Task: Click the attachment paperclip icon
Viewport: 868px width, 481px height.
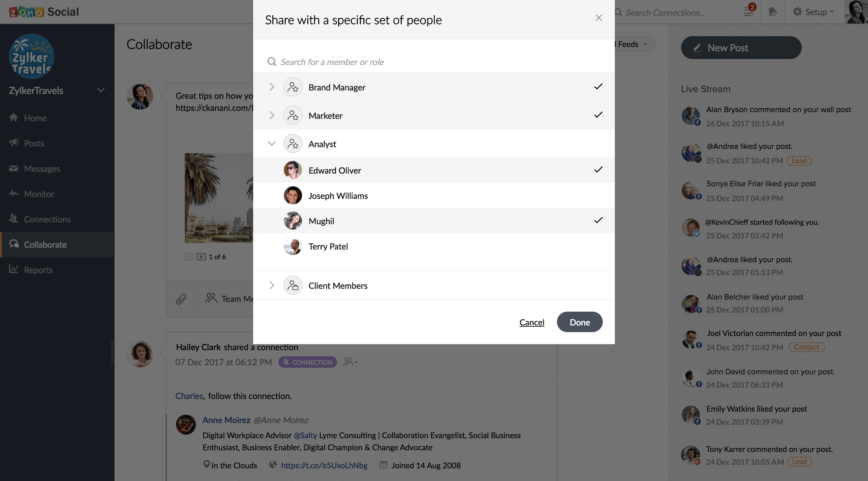Action: [x=181, y=299]
